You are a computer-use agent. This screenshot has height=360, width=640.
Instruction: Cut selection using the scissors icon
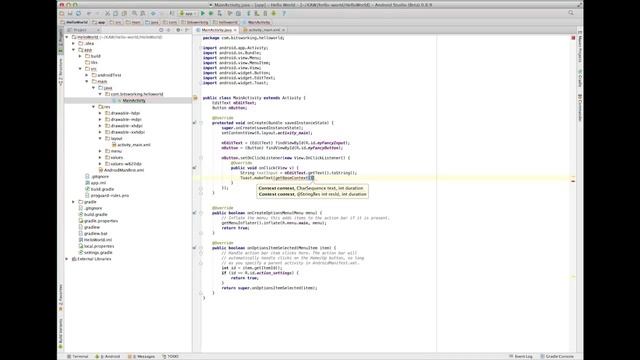click(x=107, y=13)
